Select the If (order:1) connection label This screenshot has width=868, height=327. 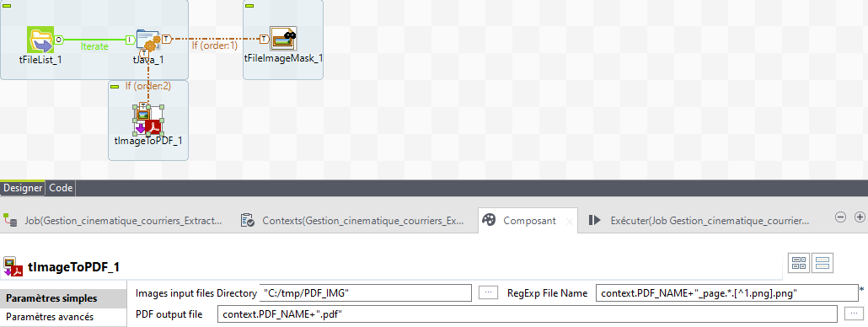[x=215, y=46]
